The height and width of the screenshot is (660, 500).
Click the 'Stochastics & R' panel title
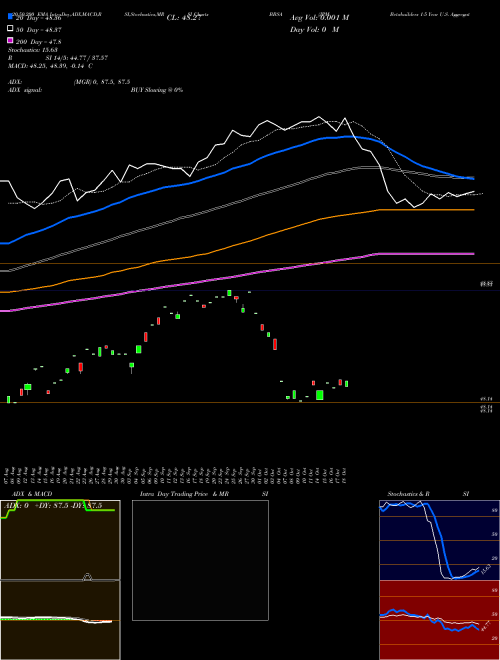pos(409,494)
